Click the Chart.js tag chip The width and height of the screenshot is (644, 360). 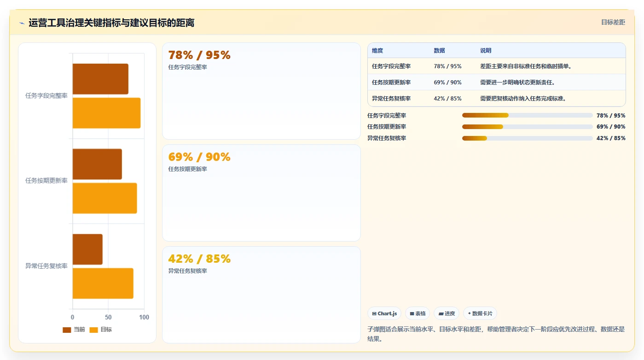[x=384, y=313]
